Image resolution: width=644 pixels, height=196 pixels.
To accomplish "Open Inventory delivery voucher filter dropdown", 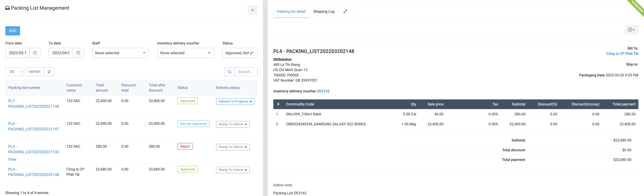I will click(x=185, y=53).
